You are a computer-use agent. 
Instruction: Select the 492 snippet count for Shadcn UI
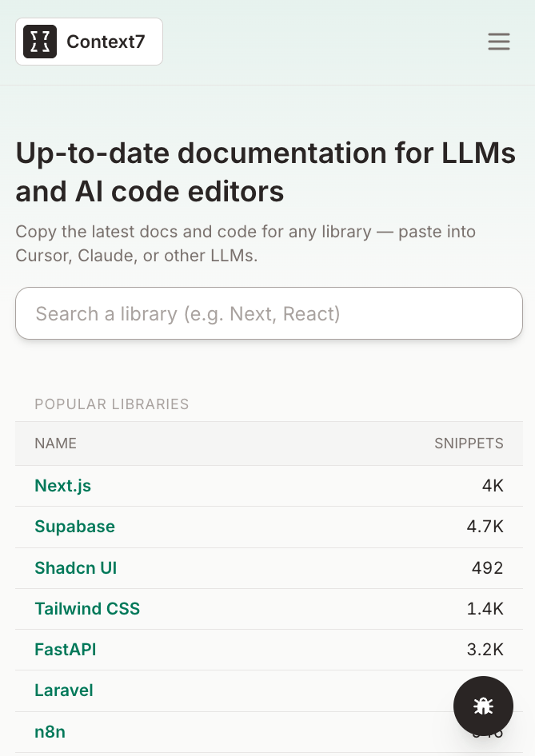(x=487, y=568)
